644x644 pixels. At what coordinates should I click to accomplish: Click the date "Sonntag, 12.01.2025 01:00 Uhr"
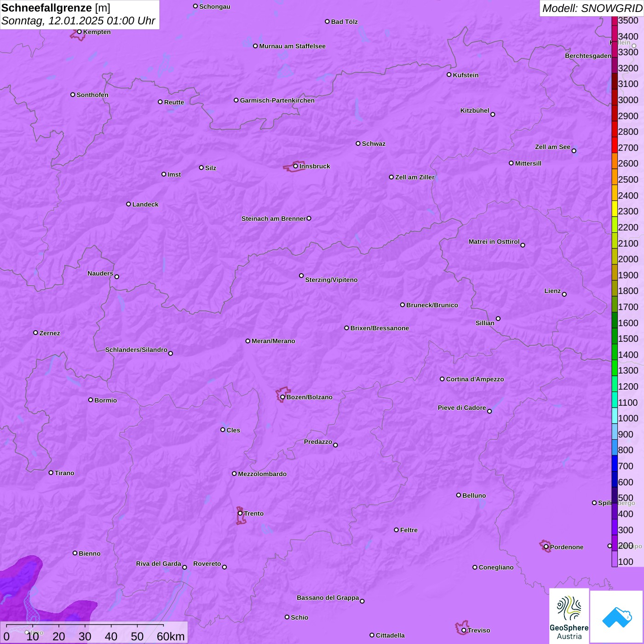pos(78,21)
